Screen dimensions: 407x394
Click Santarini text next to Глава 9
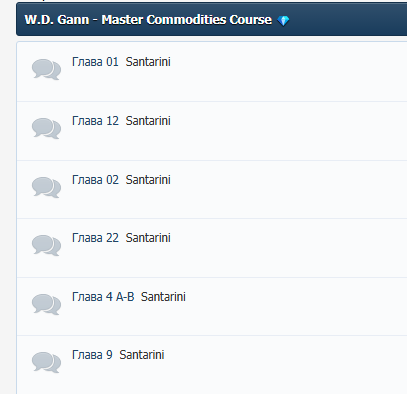click(x=142, y=355)
